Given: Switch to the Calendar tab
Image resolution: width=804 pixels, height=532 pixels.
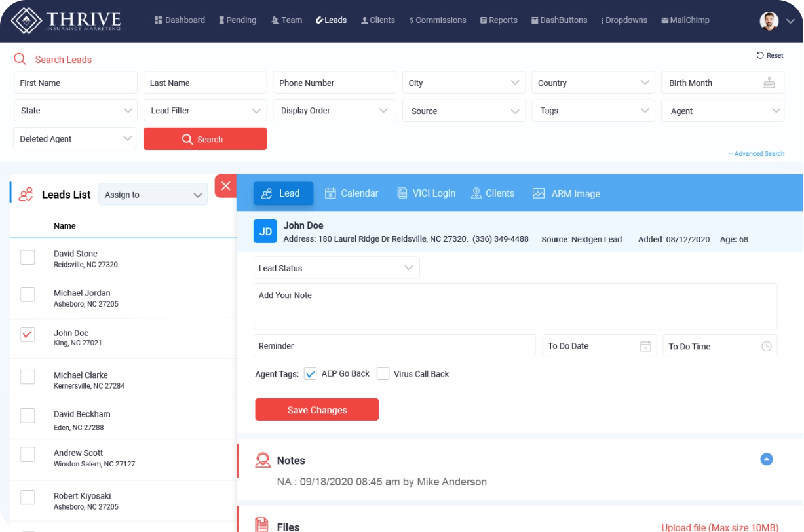Looking at the screenshot, I should (x=352, y=193).
